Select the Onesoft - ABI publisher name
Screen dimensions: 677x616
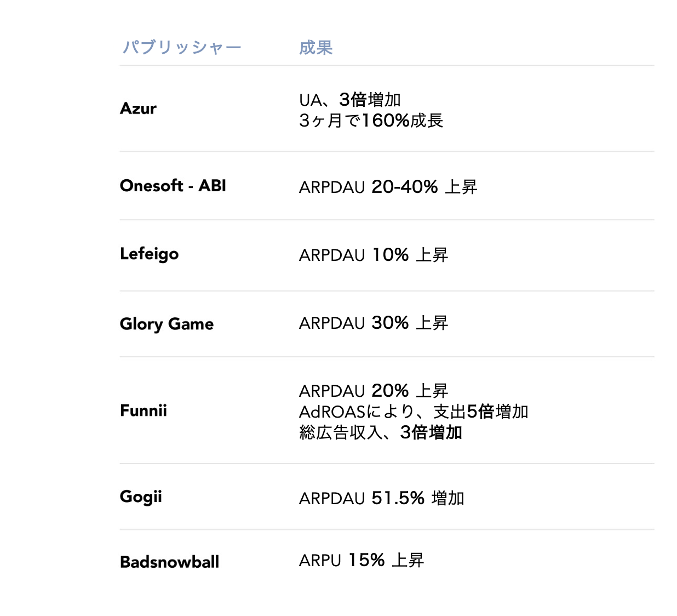173,186
